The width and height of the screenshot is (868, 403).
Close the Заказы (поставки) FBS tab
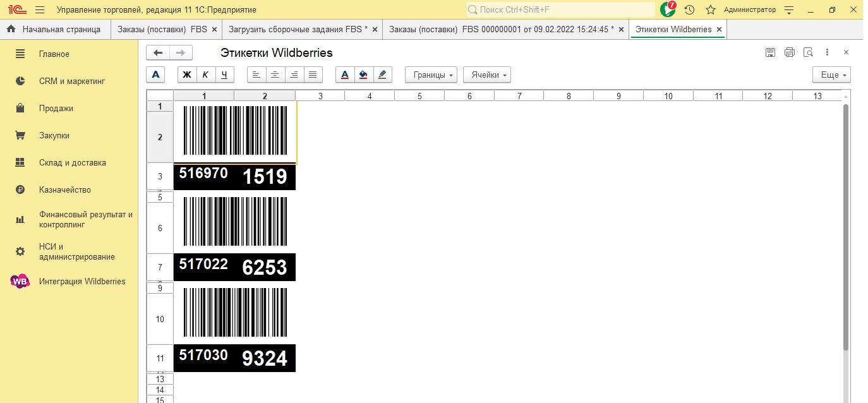(x=214, y=29)
